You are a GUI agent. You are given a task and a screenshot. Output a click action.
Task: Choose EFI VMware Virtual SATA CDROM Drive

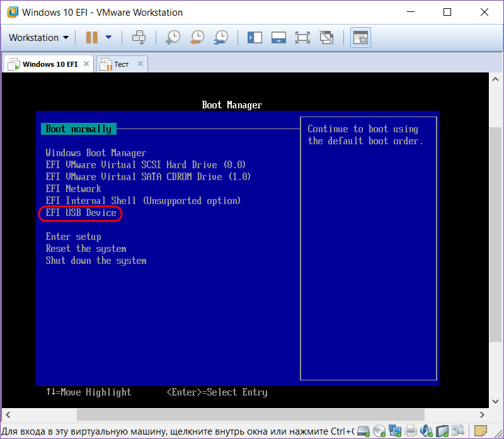148,176
